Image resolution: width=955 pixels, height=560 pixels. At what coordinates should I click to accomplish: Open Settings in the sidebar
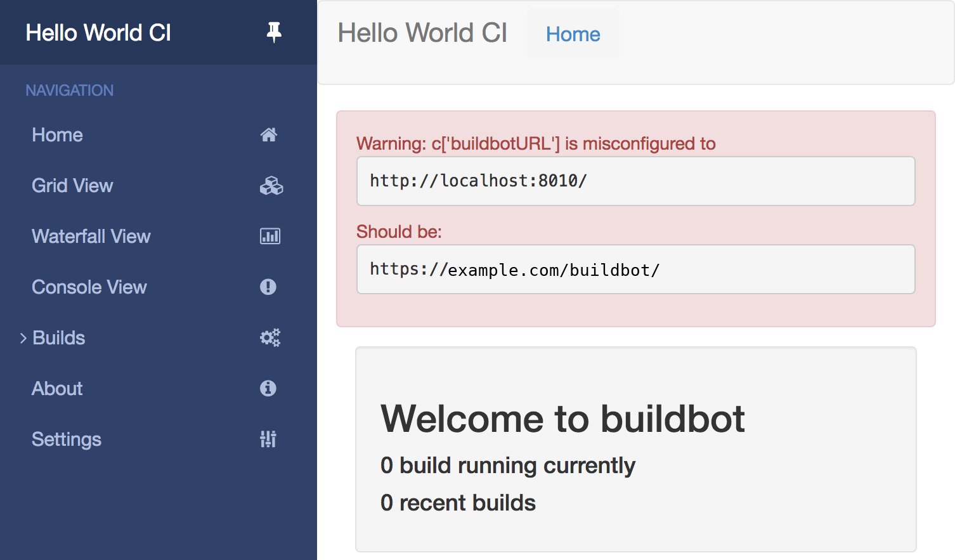point(67,440)
